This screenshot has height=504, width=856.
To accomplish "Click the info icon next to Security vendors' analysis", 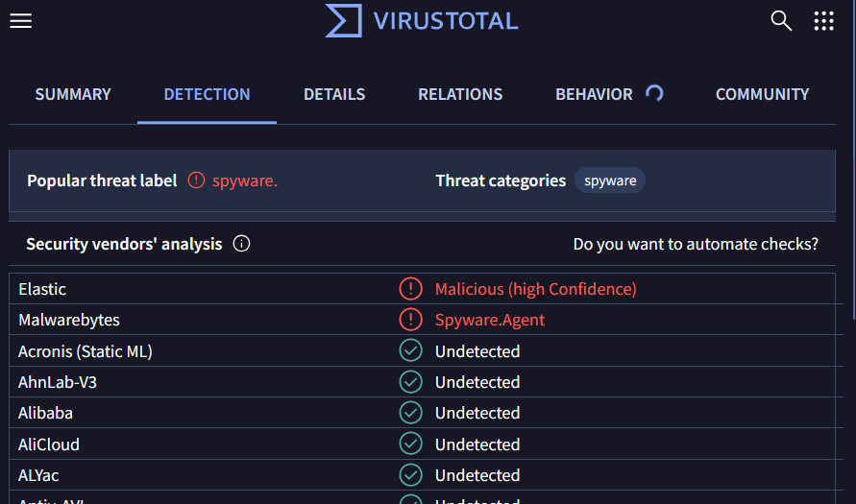I will pos(241,243).
